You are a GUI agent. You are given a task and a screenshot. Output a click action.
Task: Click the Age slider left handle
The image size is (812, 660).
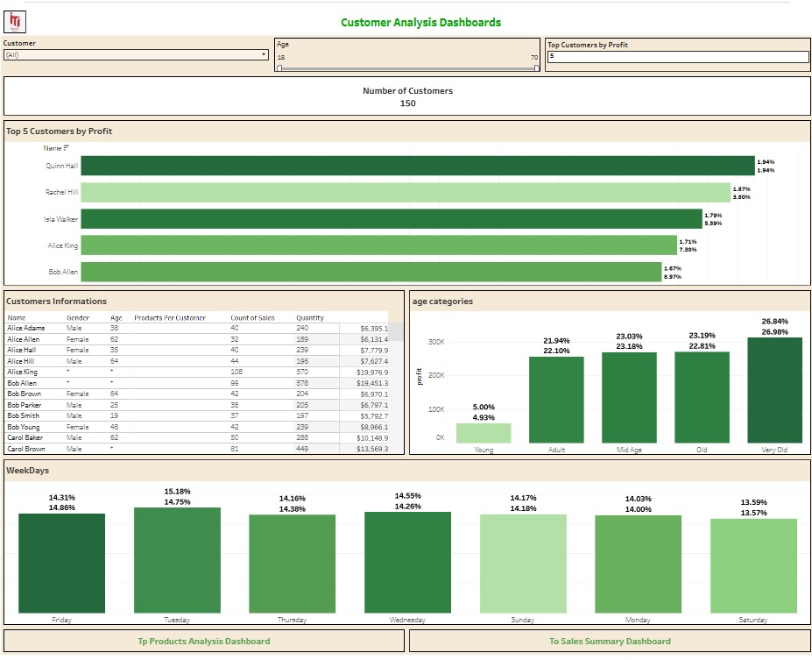coord(279,68)
